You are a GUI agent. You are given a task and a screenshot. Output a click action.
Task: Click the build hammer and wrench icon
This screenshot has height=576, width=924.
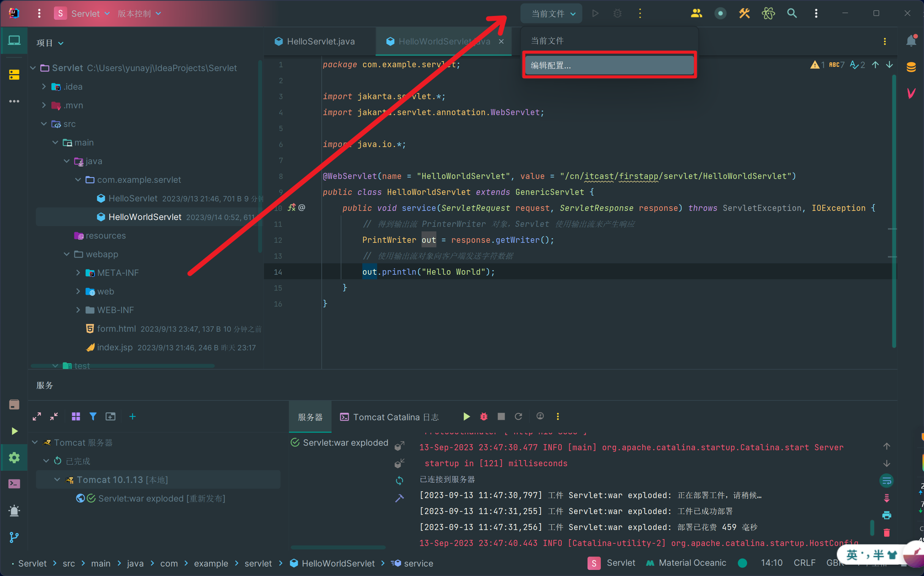[x=744, y=13]
